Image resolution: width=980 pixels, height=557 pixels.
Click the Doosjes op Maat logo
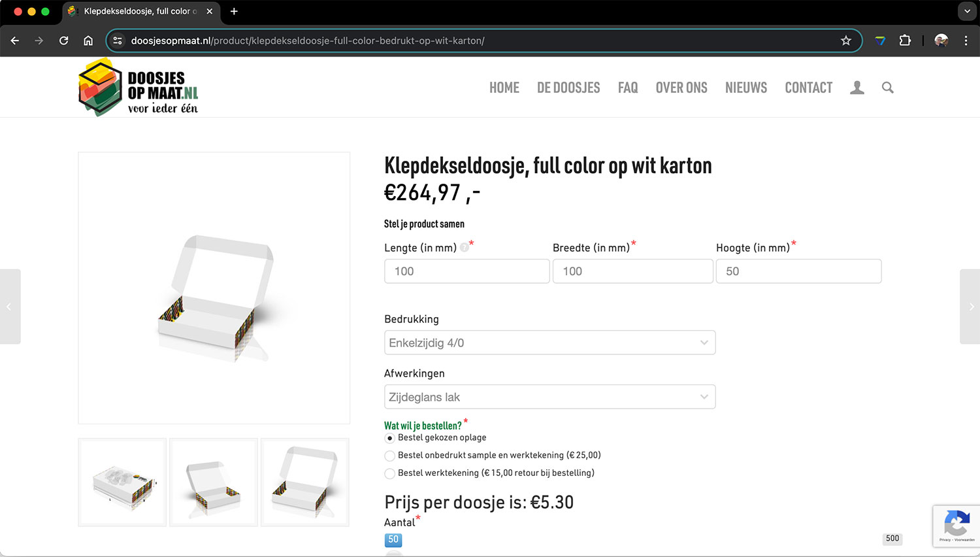pos(138,88)
